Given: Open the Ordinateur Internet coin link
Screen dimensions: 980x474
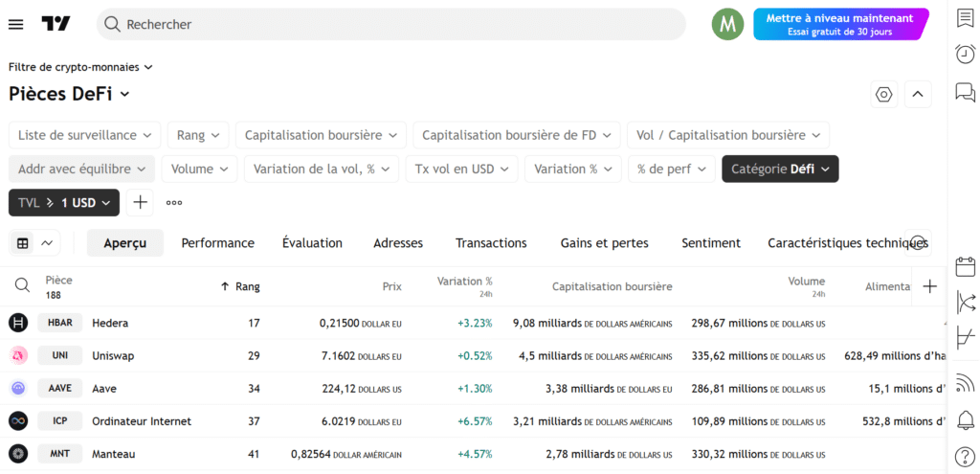Looking at the screenshot, I should tap(142, 420).
